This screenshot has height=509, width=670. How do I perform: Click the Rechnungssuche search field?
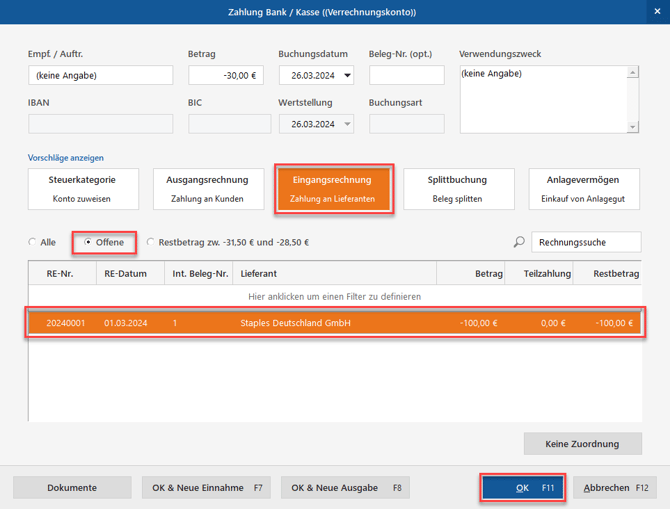coord(586,242)
